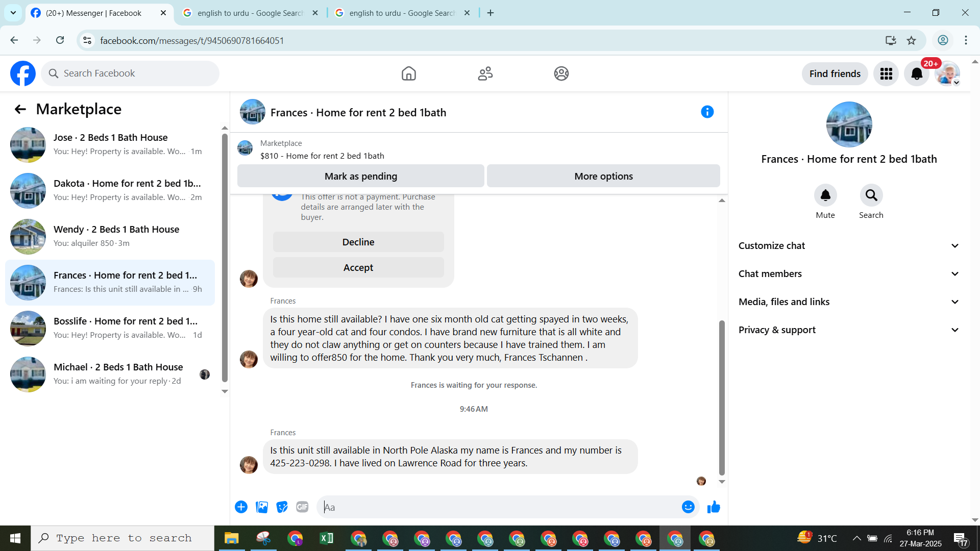This screenshot has width=980, height=551.
Task: Choose a GIF from the composer
Action: click(x=302, y=507)
